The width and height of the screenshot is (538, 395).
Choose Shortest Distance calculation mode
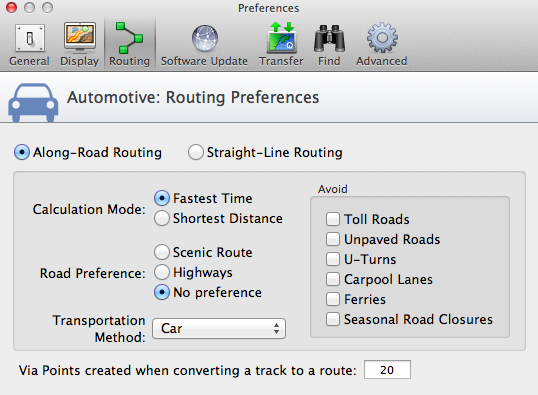tap(162, 218)
